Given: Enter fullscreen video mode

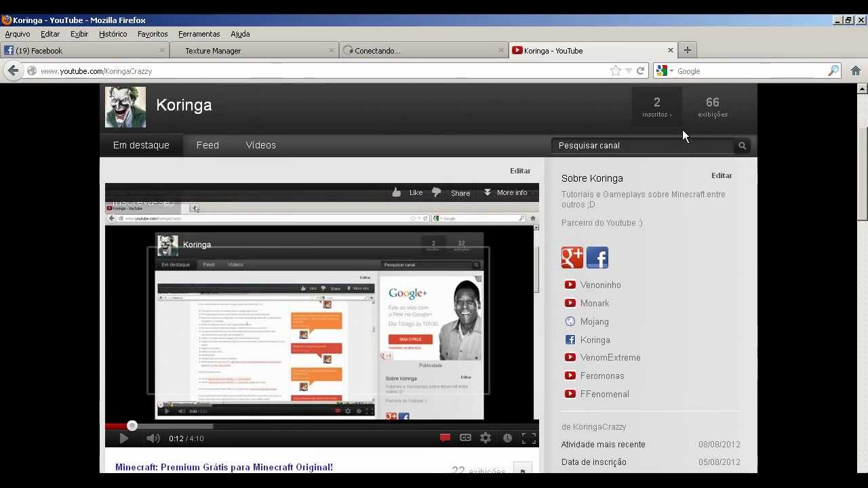Looking at the screenshot, I should (x=528, y=438).
